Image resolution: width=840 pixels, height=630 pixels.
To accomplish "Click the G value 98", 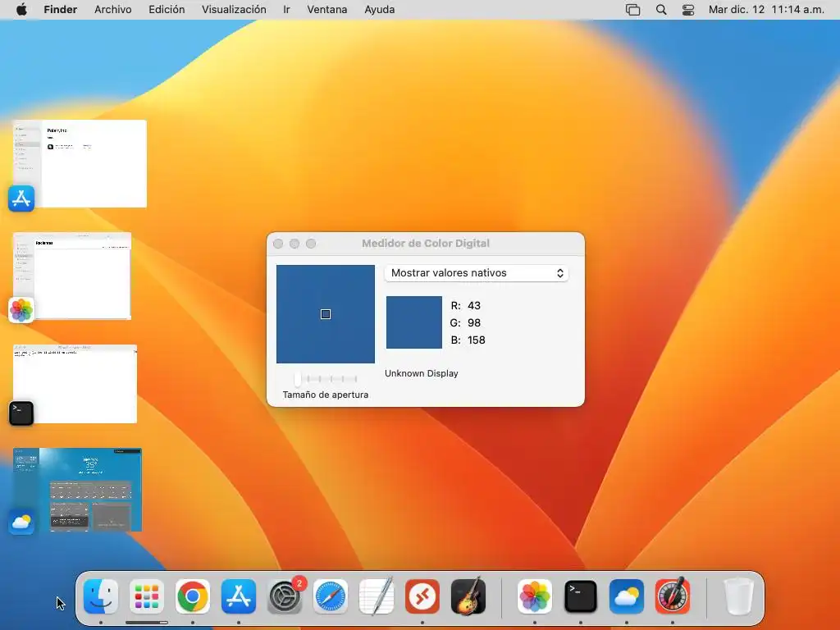I will (474, 323).
